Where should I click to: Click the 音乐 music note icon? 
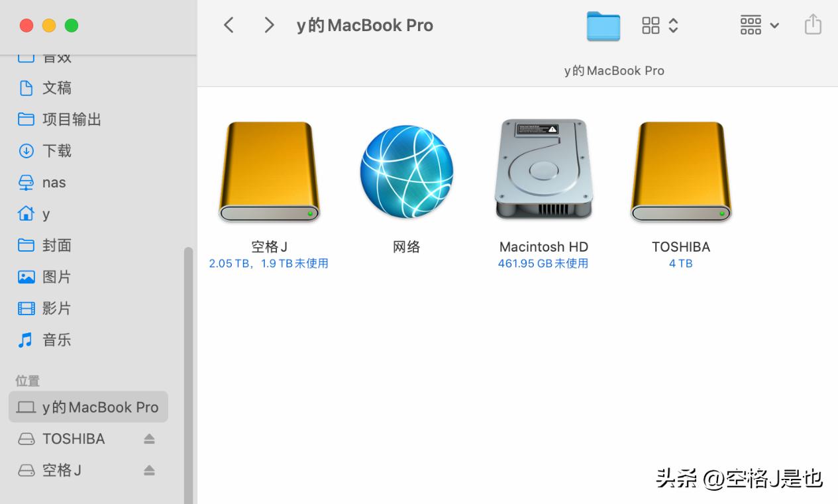26,340
